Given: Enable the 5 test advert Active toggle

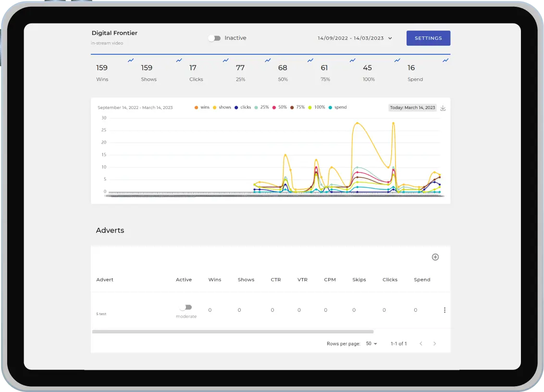Looking at the screenshot, I should click(x=185, y=307).
